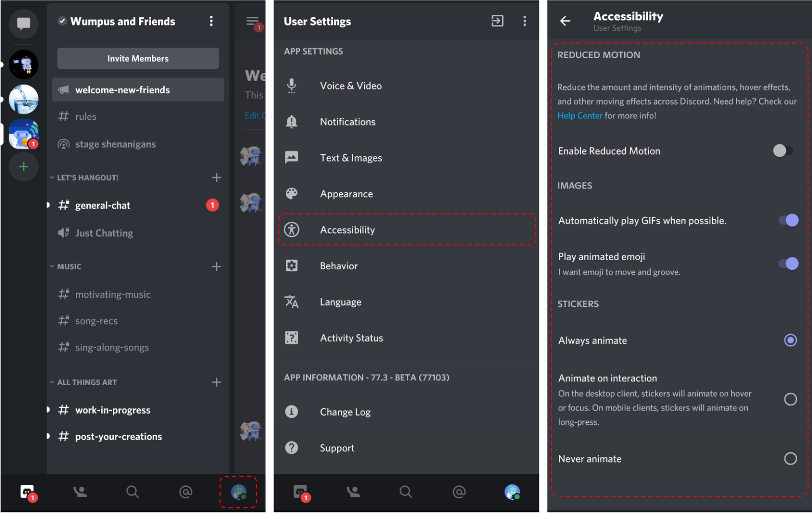Select Always animate stickers option

pos(791,340)
